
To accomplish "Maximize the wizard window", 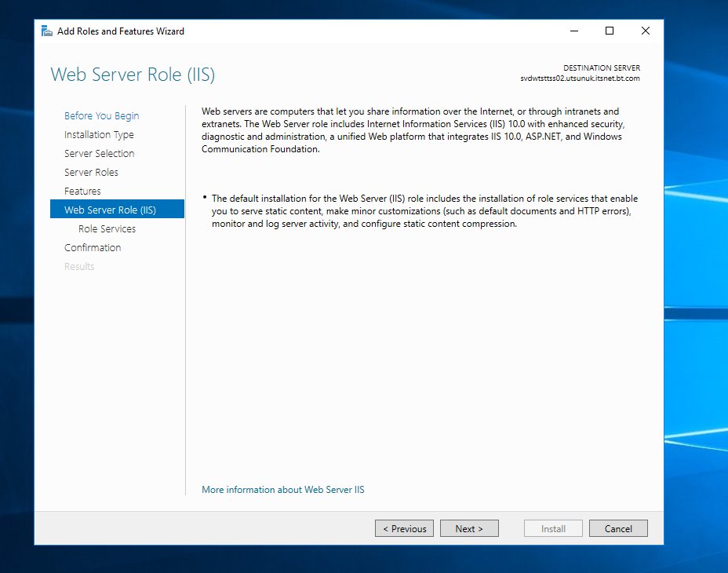I will 610,31.
